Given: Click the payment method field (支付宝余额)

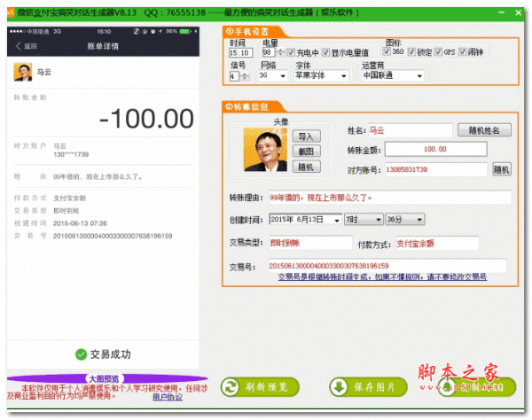Looking at the screenshot, I should point(437,244).
